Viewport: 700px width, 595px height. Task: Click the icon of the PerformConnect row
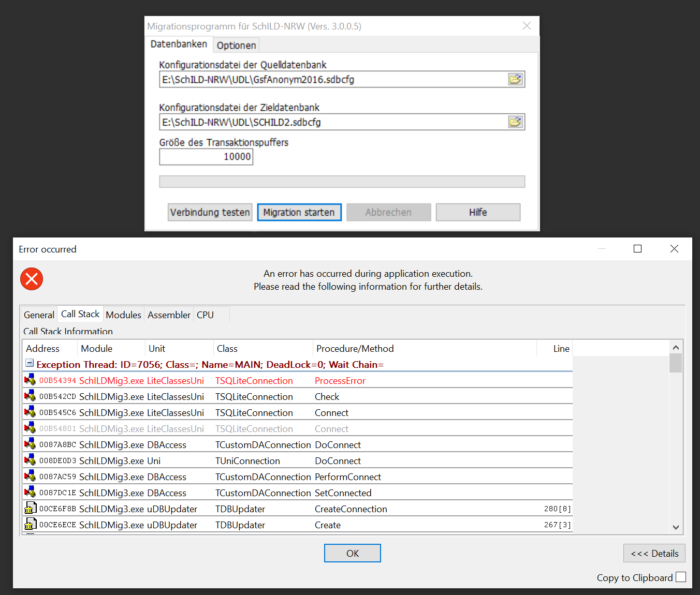point(30,477)
